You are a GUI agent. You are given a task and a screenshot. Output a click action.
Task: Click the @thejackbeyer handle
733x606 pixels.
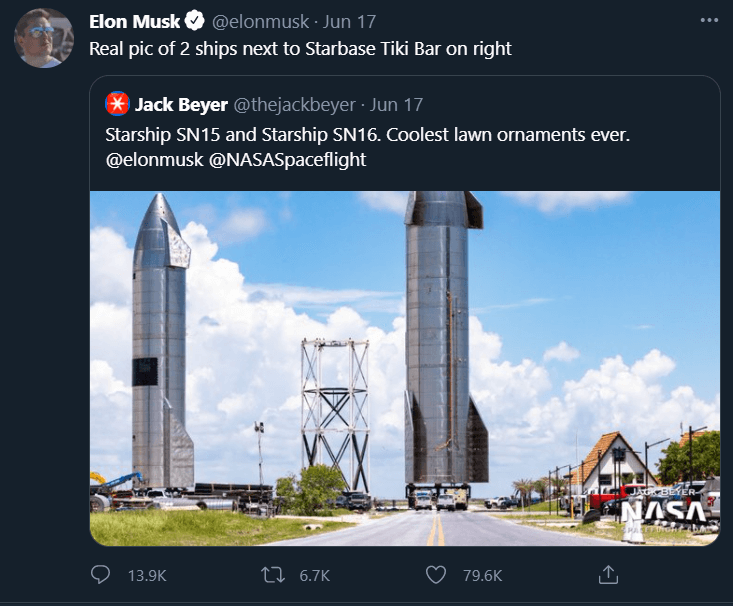(296, 104)
